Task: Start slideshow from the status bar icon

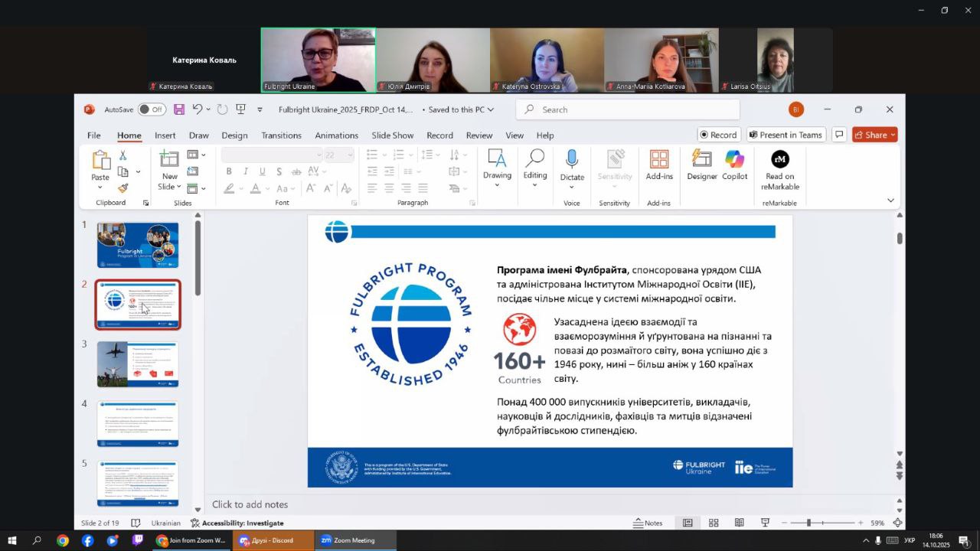Action: click(765, 523)
